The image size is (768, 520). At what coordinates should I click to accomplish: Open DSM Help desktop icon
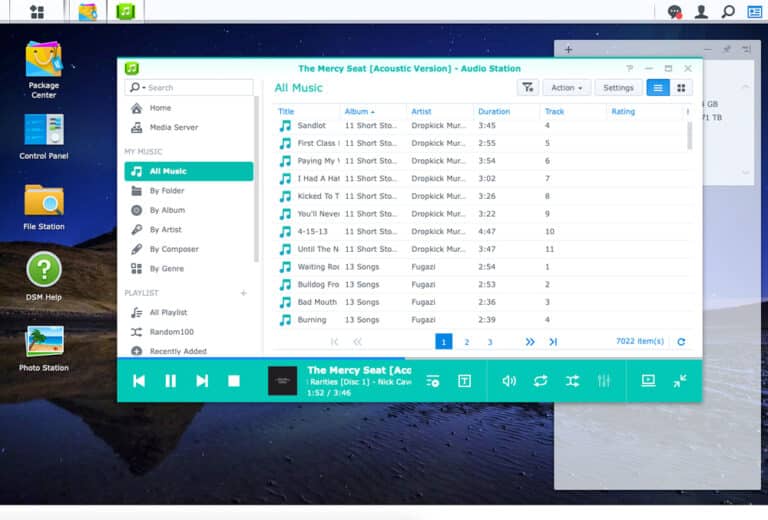44,277
